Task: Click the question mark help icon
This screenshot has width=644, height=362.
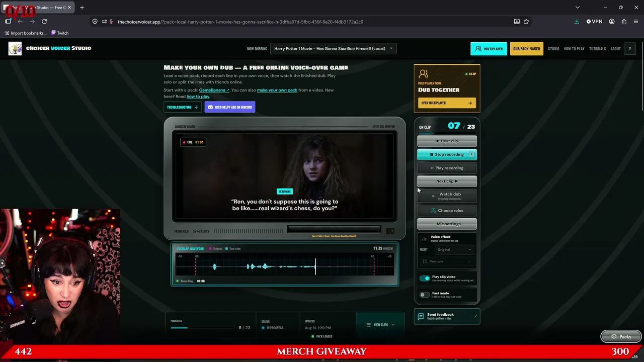Action: [x=629, y=49]
